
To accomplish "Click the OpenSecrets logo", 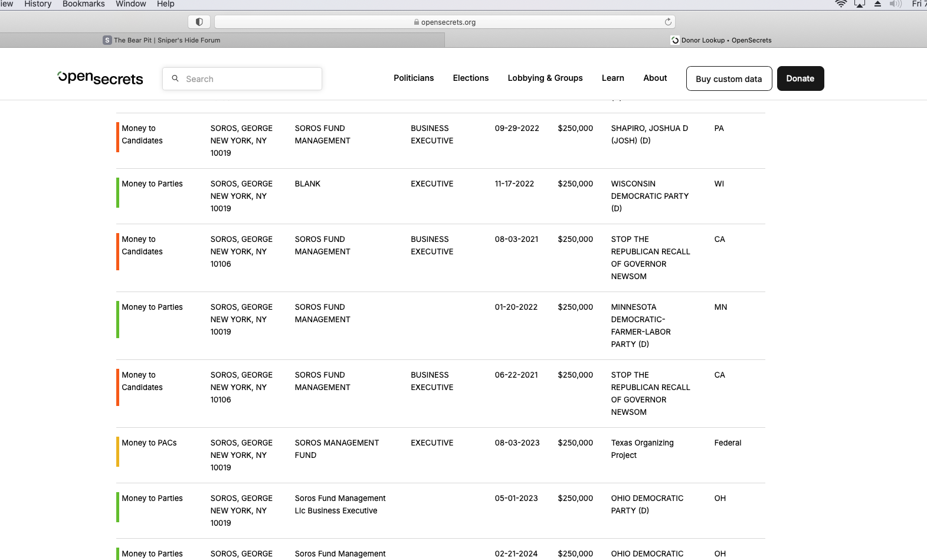I will pyautogui.click(x=100, y=78).
